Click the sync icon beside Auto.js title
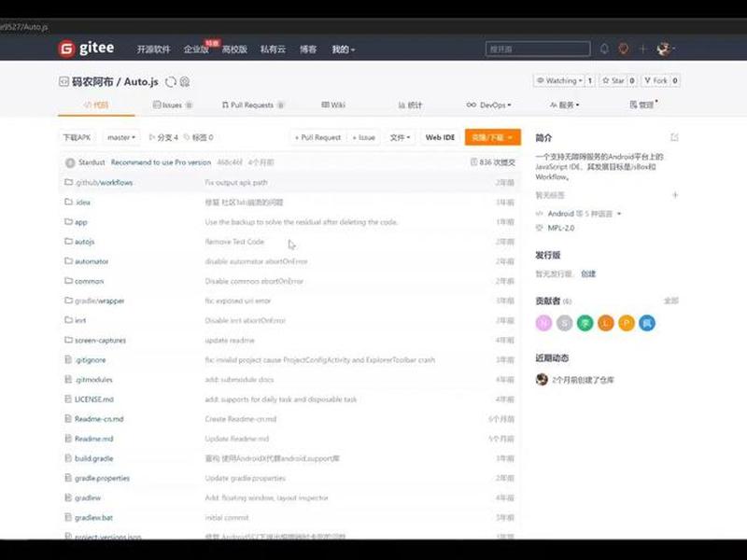 [171, 82]
